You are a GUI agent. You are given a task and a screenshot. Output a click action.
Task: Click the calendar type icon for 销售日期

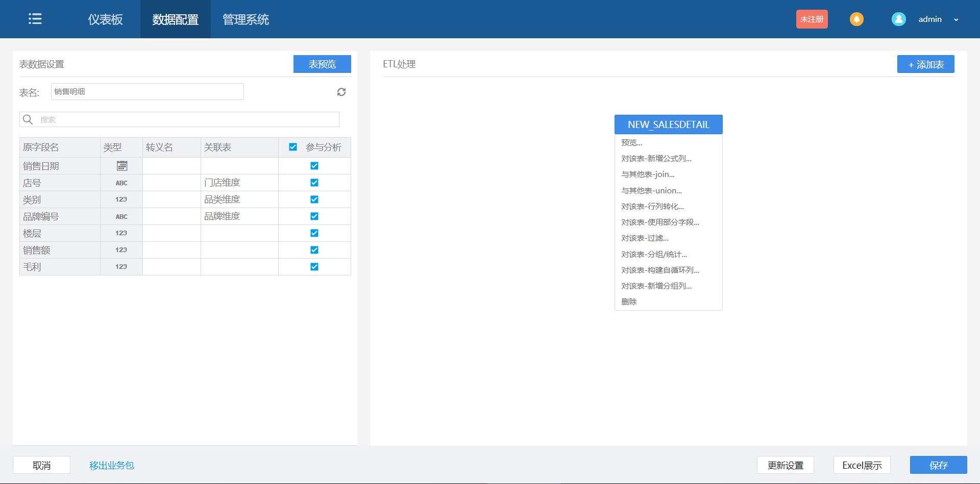tap(121, 165)
